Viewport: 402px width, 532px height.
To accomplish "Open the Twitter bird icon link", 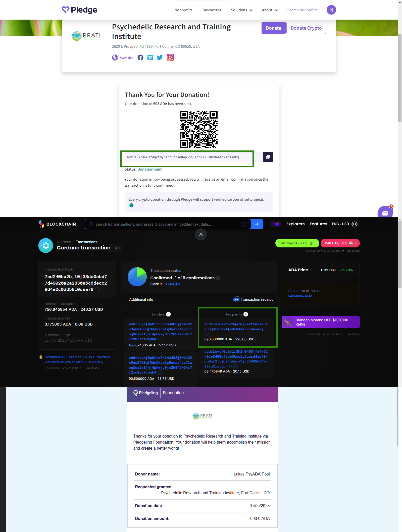I will (x=160, y=58).
